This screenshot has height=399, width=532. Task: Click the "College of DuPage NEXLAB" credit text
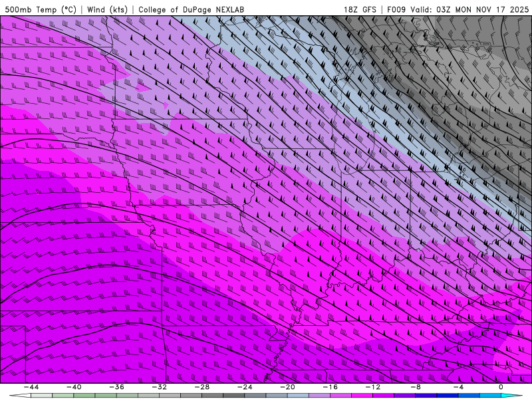191,9
